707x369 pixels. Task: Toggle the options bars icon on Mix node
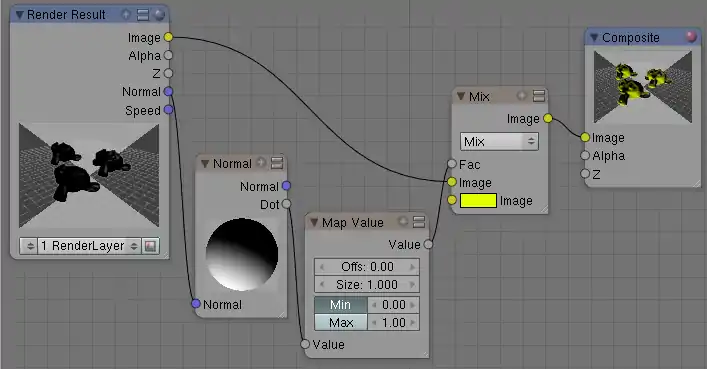pyautogui.click(x=539, y=96)
